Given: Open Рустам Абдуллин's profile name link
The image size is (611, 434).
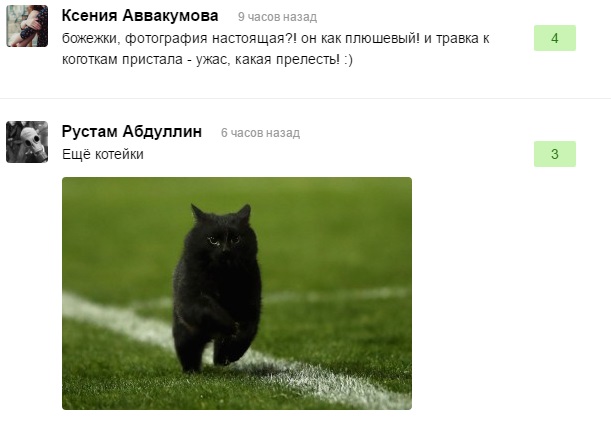Looking at the screenshot, I should 132,132.
